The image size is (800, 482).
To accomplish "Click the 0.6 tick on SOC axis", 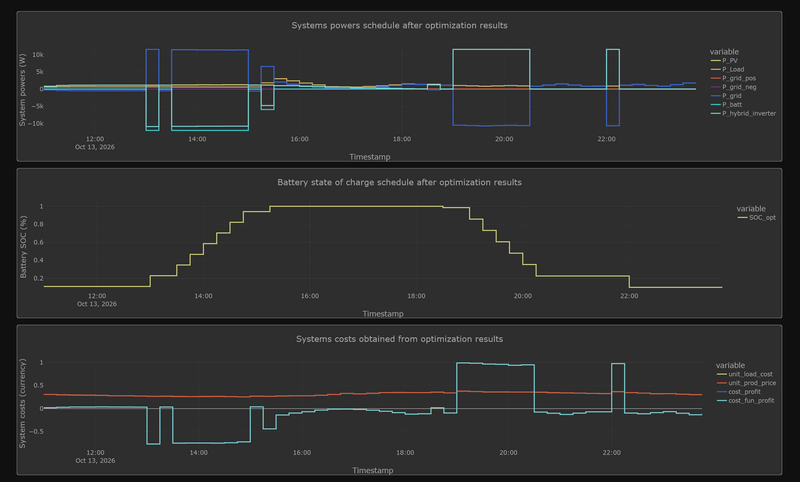I will (38, 242).
